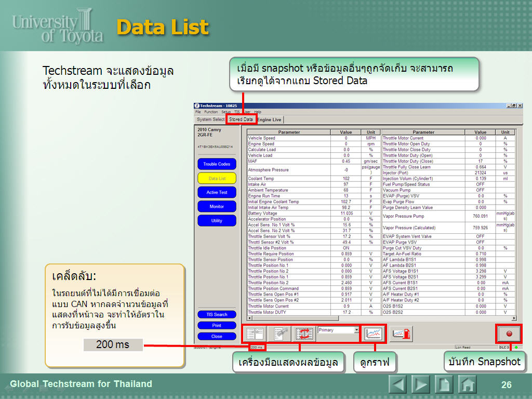This screenshot has height=399, width=532.
Task: Click the TIS Search button
Action: click(x=217, y=314)
